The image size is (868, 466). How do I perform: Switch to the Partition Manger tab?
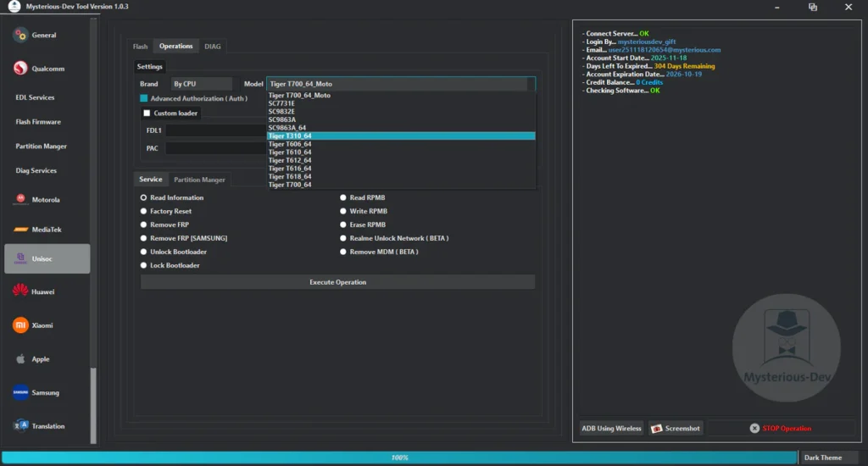tap(199, 180)
